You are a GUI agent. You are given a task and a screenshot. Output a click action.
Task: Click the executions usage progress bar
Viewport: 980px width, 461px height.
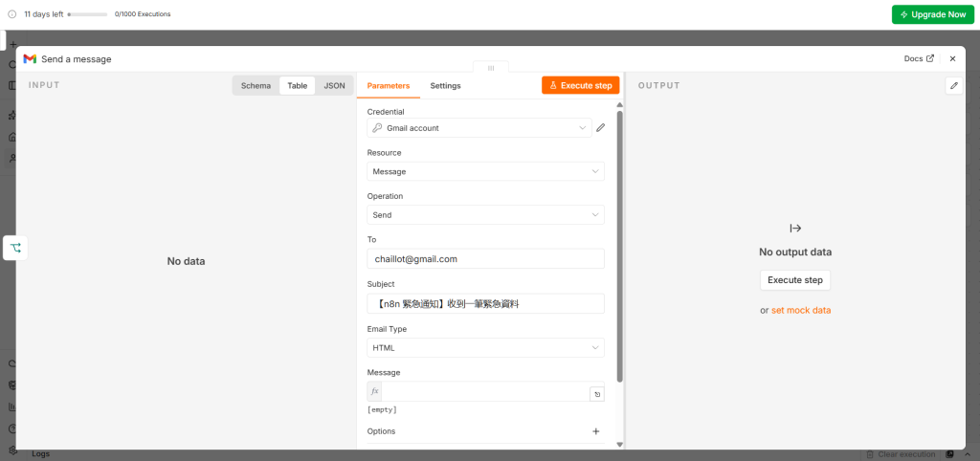(x=87, y=13)
